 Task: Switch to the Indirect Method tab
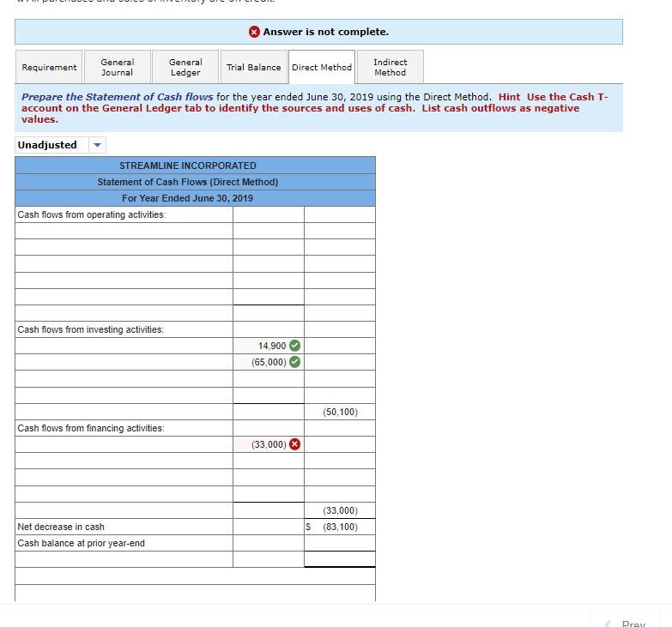coord(390,67)
